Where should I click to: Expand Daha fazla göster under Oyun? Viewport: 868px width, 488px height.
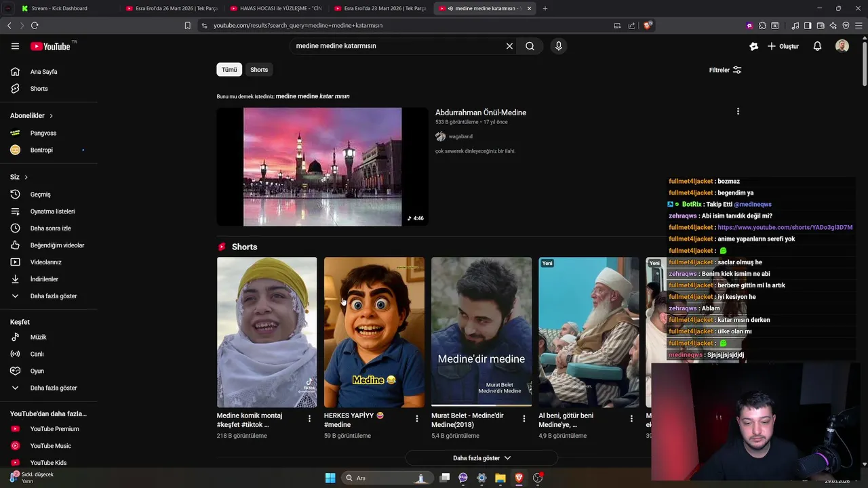pyautogui.click(x=54, y=388)
